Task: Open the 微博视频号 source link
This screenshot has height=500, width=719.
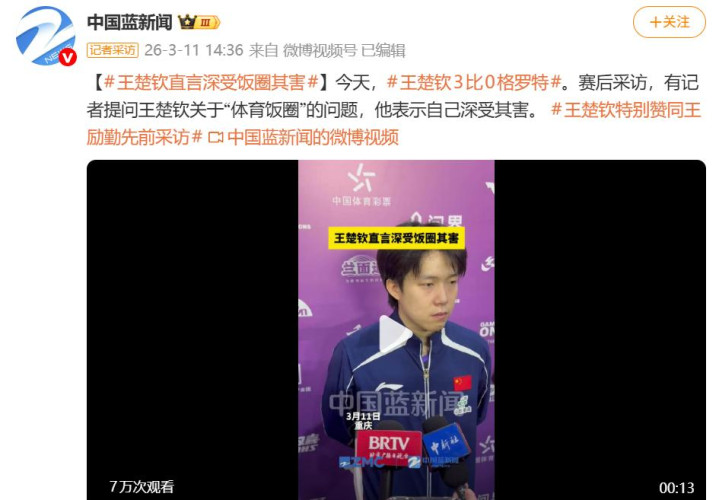Action: (x=320, y=50)
